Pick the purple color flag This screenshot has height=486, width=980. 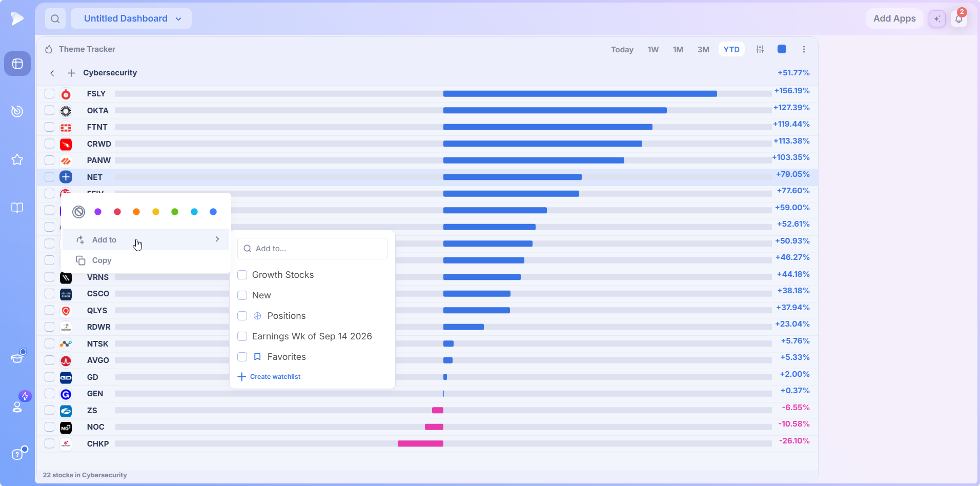coord(98,212)
